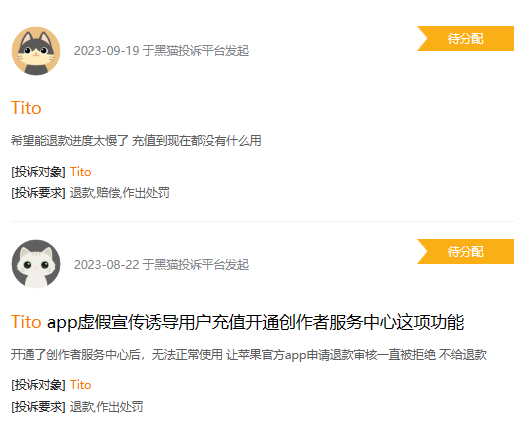
Task: Open Tito link beside first 投诉对象
Action: pyautogui.click(x=80, y=172)
